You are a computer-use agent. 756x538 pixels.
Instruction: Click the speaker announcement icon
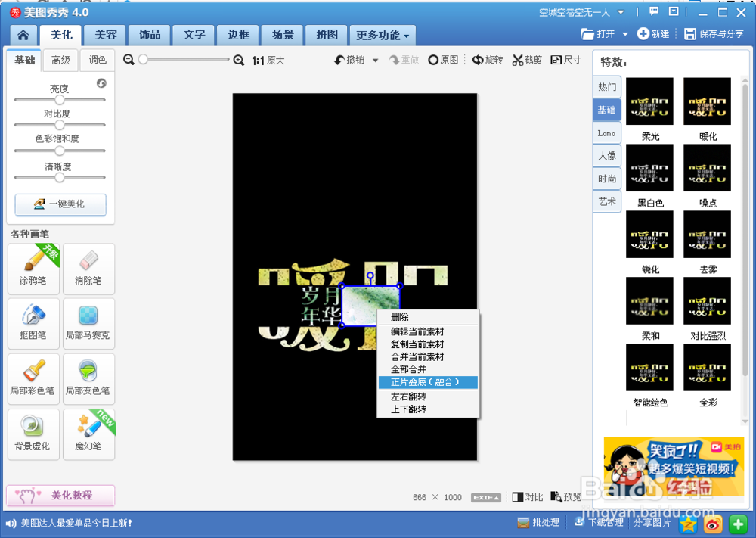[x=11, y=523]
